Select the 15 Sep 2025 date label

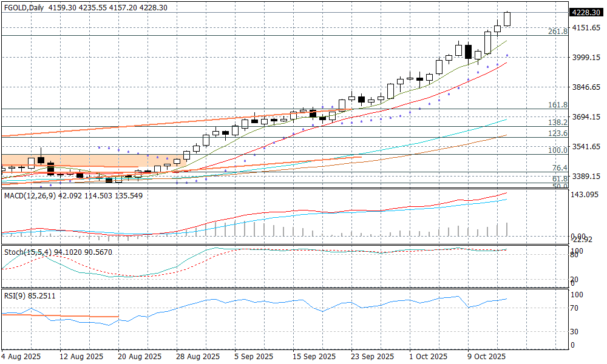(x=314, y=356)
